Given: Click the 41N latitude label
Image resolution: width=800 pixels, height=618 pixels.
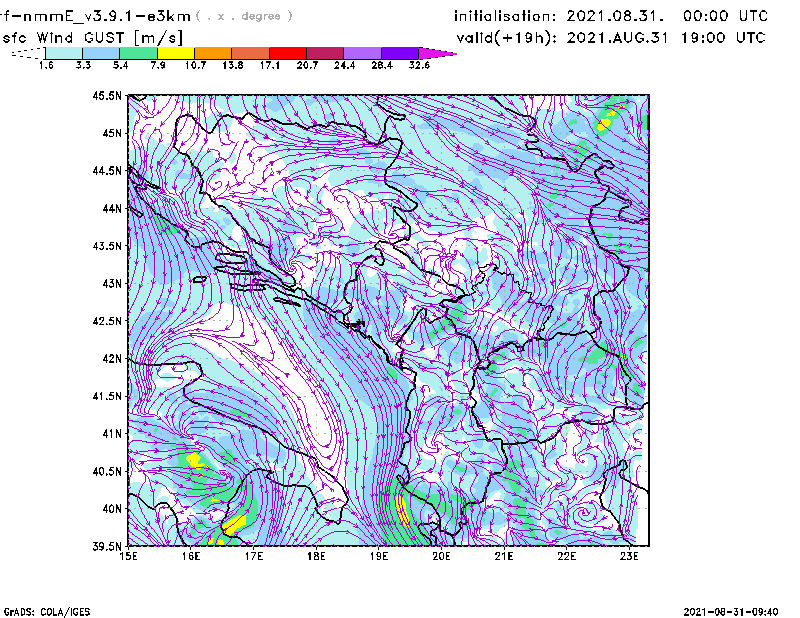Looking at the screenshot, I should point(112,434).
